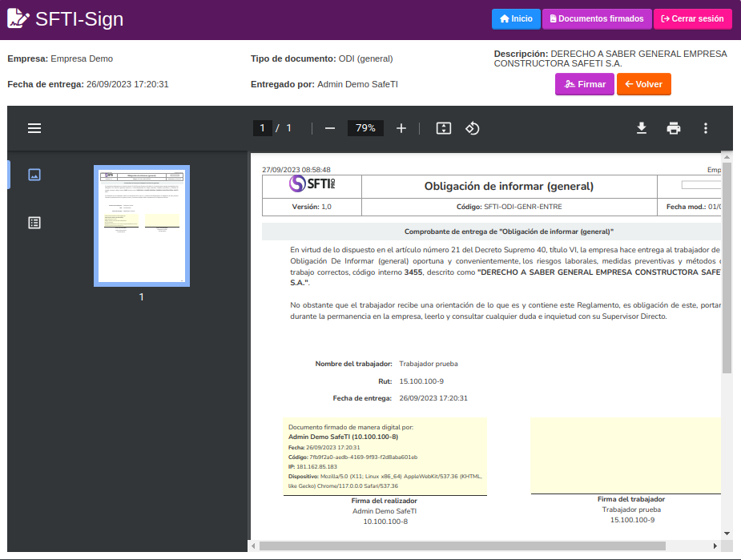Click the vertical scrollbar thumb of document
This screenshot has width=741, height=560.
point(727,268)
